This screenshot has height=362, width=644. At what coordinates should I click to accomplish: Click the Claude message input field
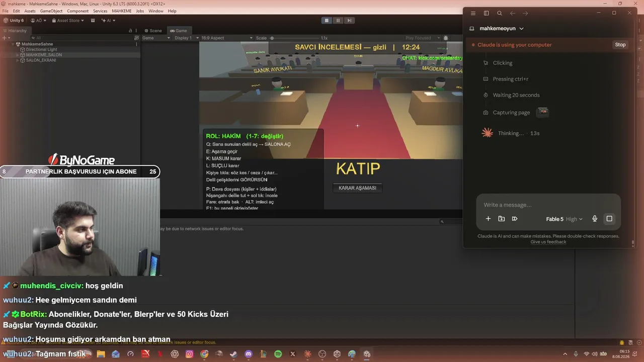(548, 205)
